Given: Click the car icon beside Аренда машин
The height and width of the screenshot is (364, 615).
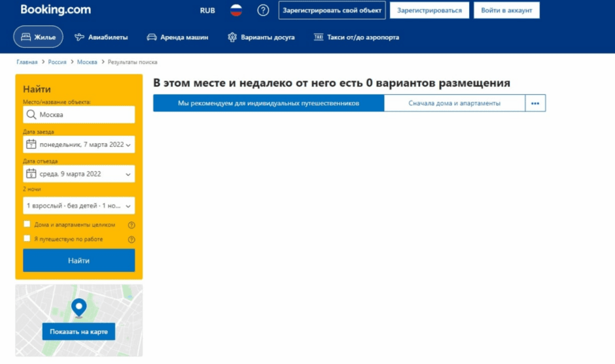Looking at the screenshot, I should point(151,37).
